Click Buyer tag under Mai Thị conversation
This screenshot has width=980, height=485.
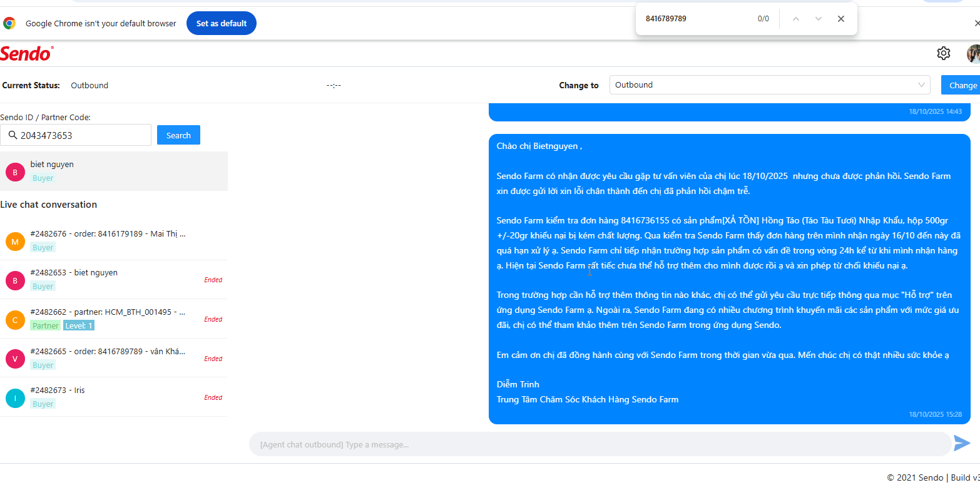point(43,247)
